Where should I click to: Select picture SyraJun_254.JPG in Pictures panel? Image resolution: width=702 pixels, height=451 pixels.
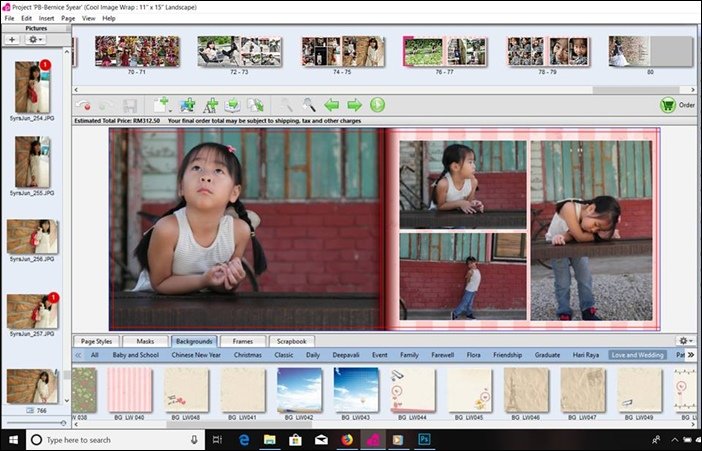[x=32, y=87]
